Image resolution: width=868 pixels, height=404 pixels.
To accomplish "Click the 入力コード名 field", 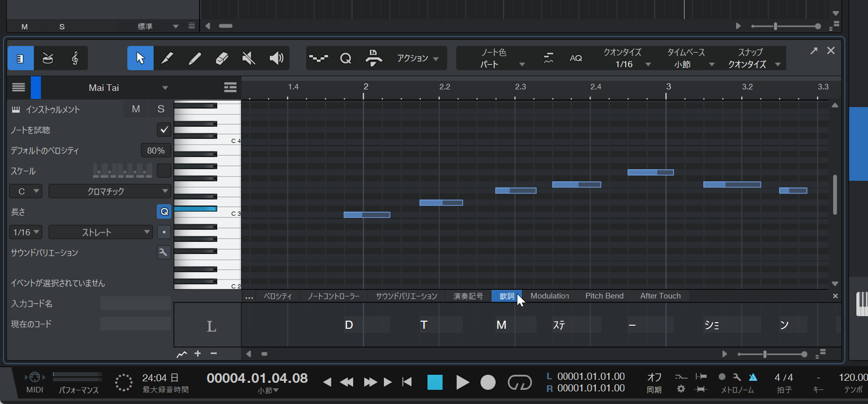I will pyautogui.click(x=135, y=304).
